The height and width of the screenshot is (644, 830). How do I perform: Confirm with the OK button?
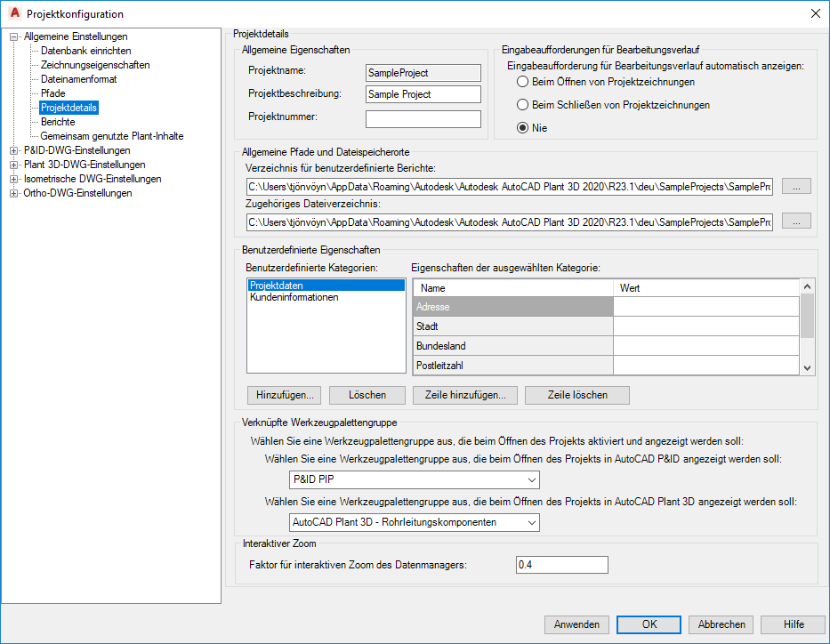click(649, 625)
